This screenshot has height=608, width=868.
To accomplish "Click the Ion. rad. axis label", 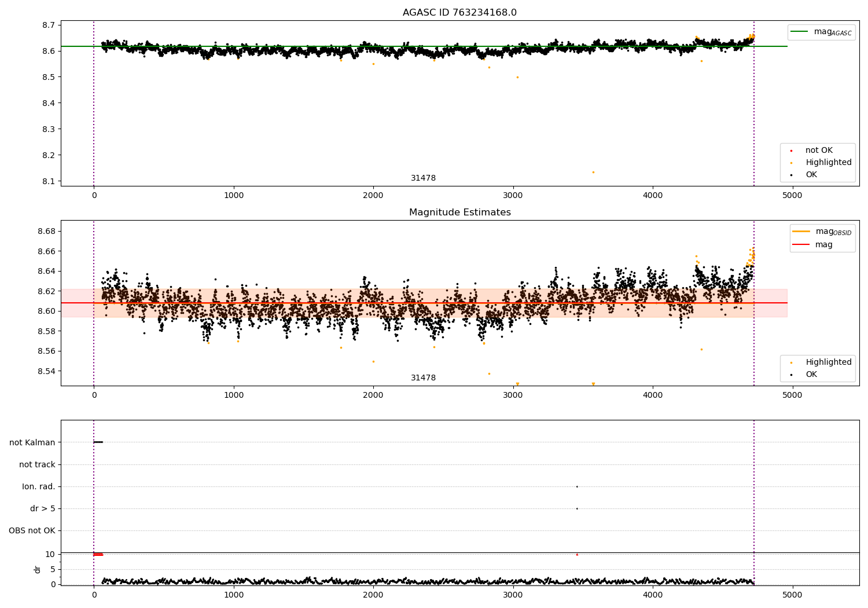I will (39, 486).
